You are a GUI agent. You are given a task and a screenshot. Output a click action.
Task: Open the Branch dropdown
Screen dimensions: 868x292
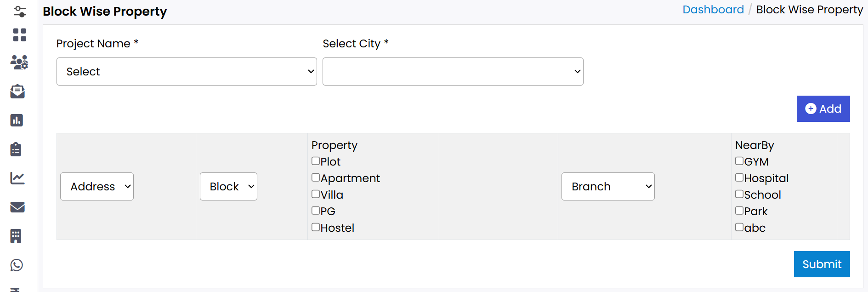(x=608, y=186)
